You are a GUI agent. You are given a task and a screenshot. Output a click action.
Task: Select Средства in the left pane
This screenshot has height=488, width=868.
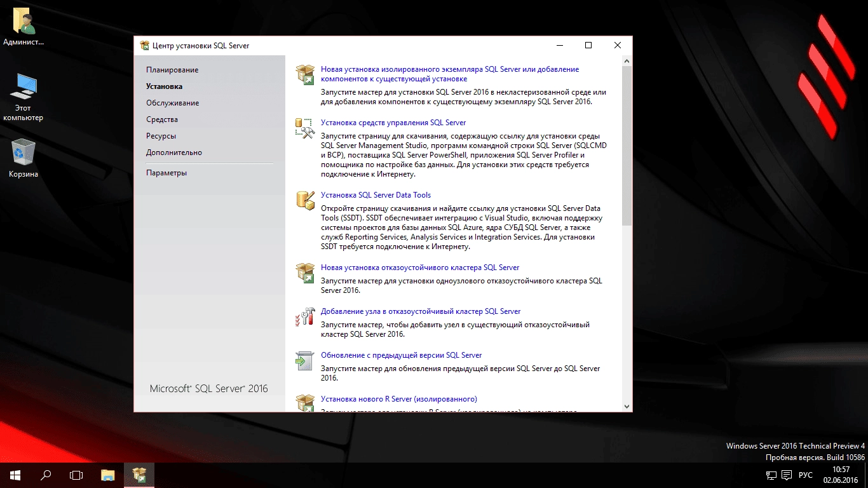162,119
